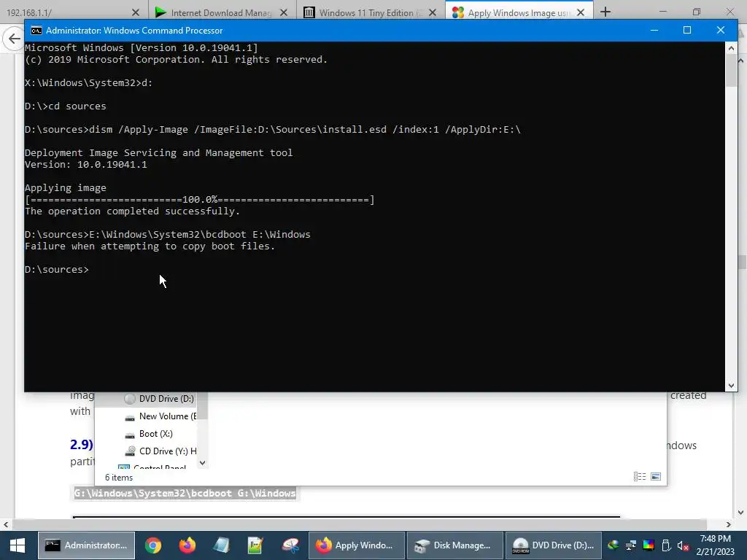Open the notepad sheet icon on taskbar

[x=222, y=545]
